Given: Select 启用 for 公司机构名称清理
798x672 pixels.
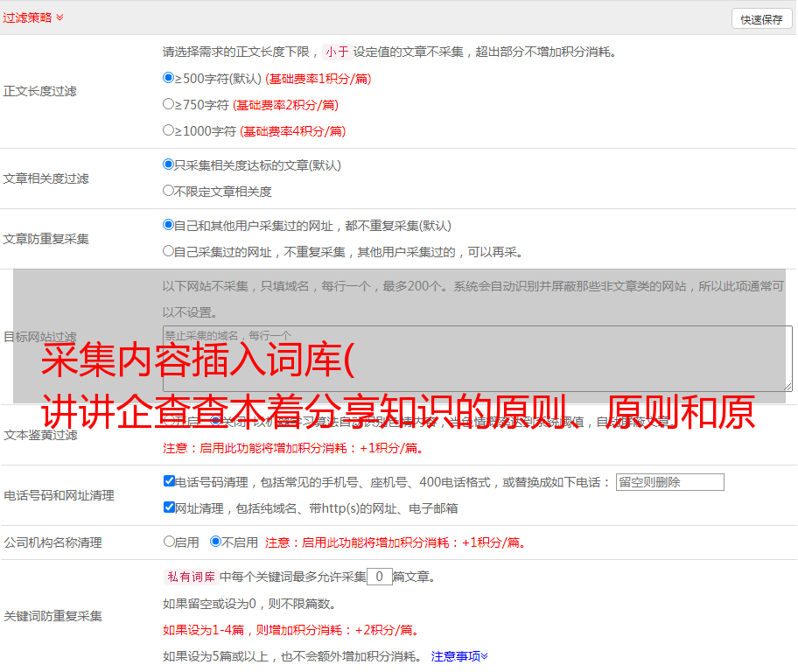Looking at the screenshot, I should [169, 542].
